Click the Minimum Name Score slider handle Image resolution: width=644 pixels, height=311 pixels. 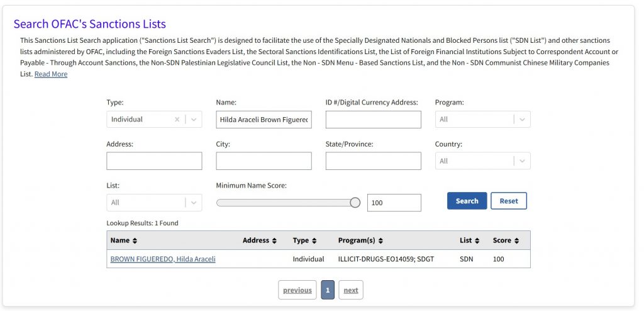pos(355,203)
